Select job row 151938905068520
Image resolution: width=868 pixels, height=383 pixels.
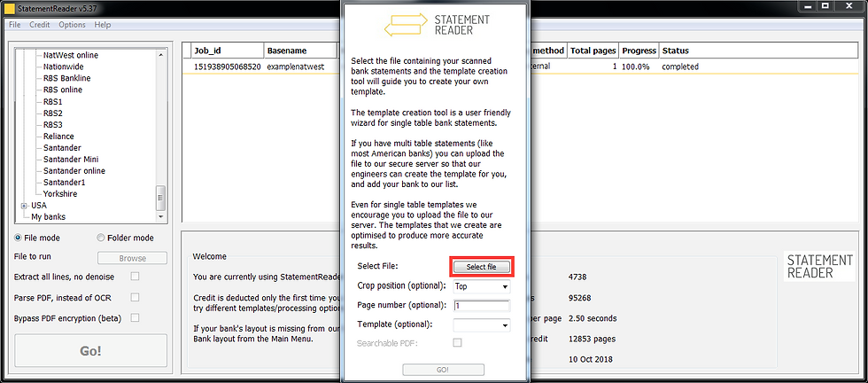point(227,66)
